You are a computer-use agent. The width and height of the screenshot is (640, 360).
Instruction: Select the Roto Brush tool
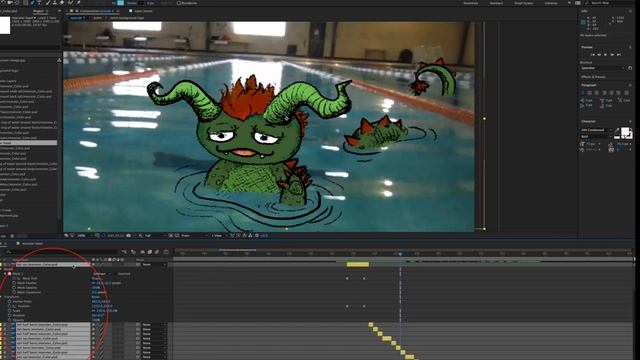70,2
